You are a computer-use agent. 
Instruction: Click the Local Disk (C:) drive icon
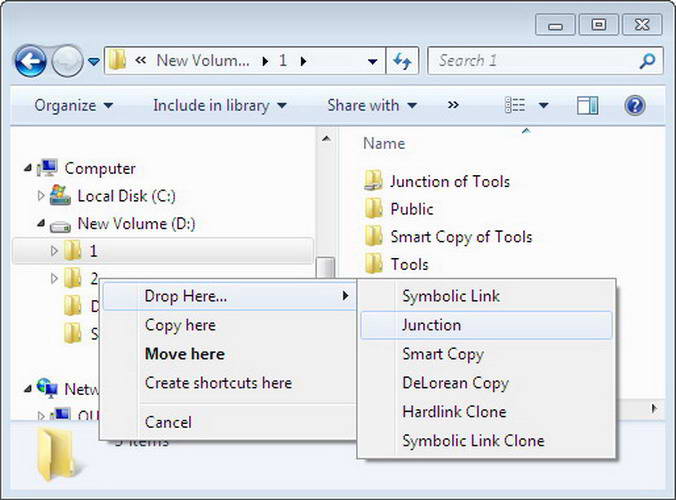click(61, 196)
